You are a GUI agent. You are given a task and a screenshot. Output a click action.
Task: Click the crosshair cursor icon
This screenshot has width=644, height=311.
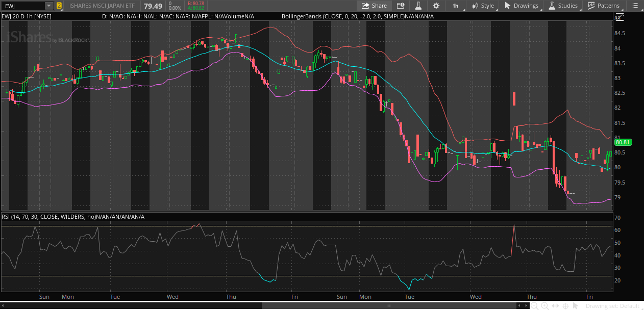[x=565, y=306]
